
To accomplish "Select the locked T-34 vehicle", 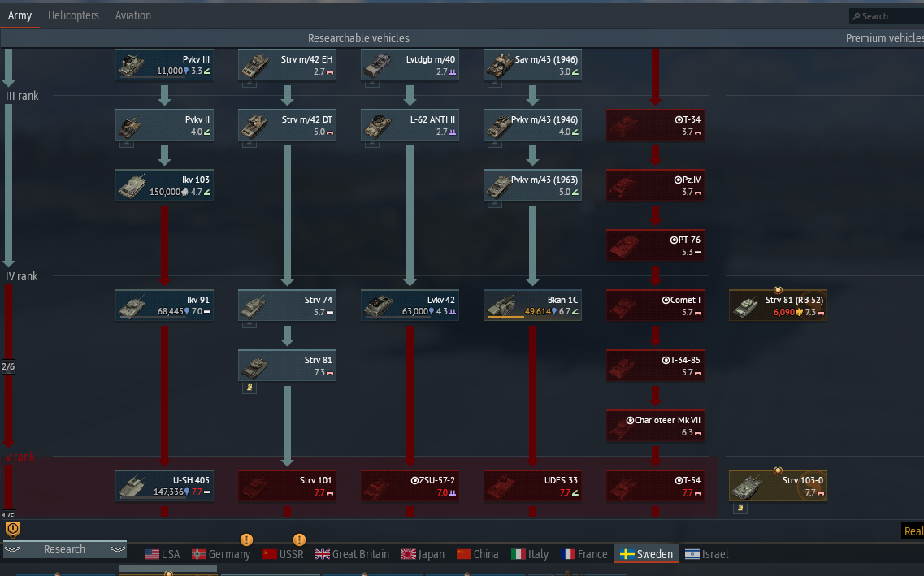I will [655, 125].
